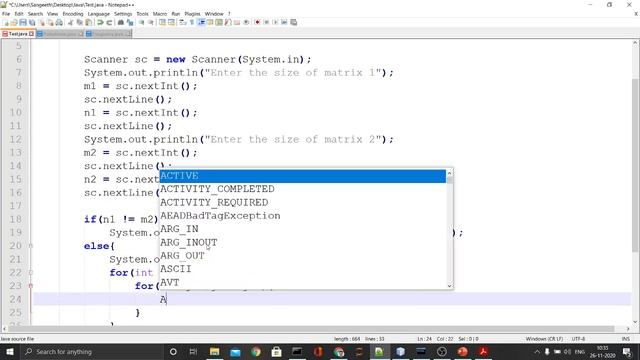This screenshot has width=640, height=360.
Task: Click the Copy toolbar icon
Action: [x=80, y=22]
